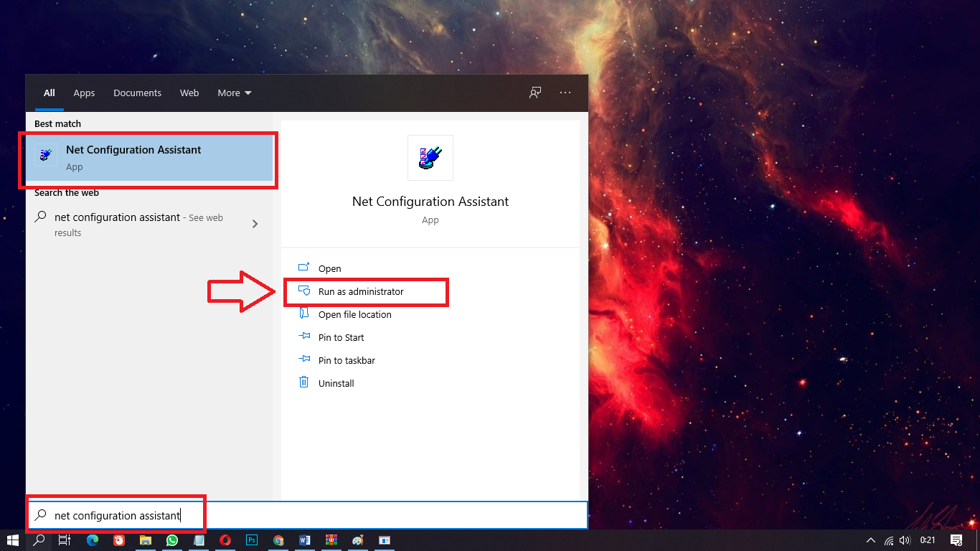Click the 'Search the web' heading
The image size is (980, 551).
tap(67, 192)
